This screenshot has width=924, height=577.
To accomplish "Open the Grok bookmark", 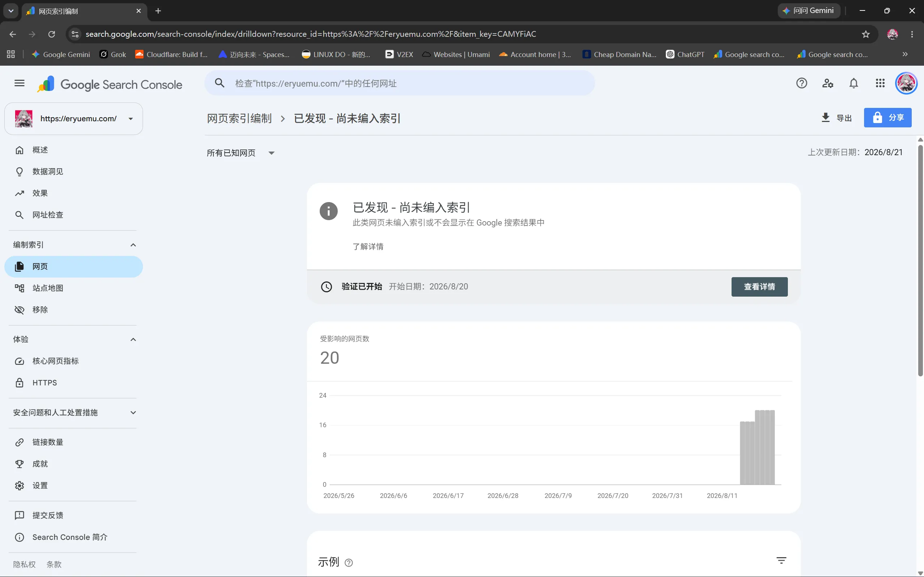I will pos(113,54).
